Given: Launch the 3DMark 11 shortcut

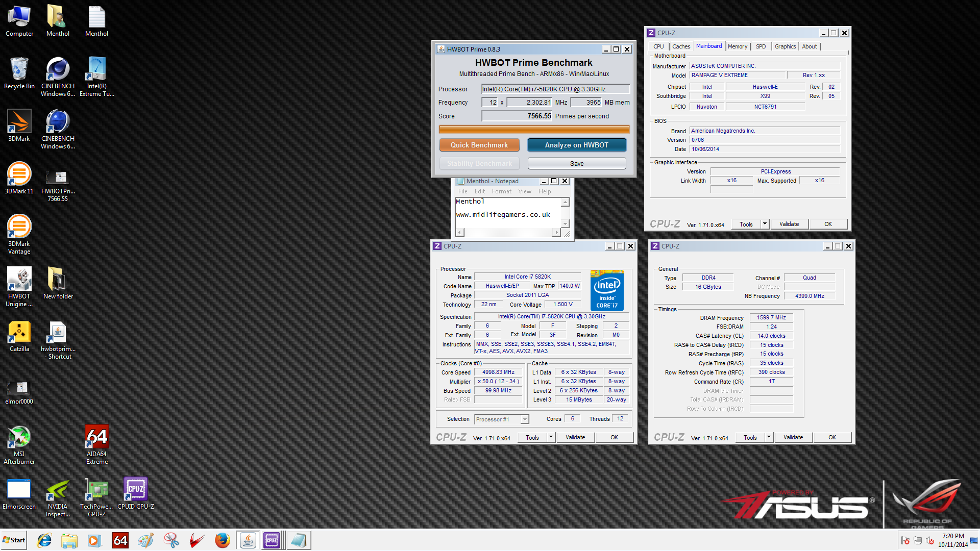Looking at the screenshot, I should 19,179.
